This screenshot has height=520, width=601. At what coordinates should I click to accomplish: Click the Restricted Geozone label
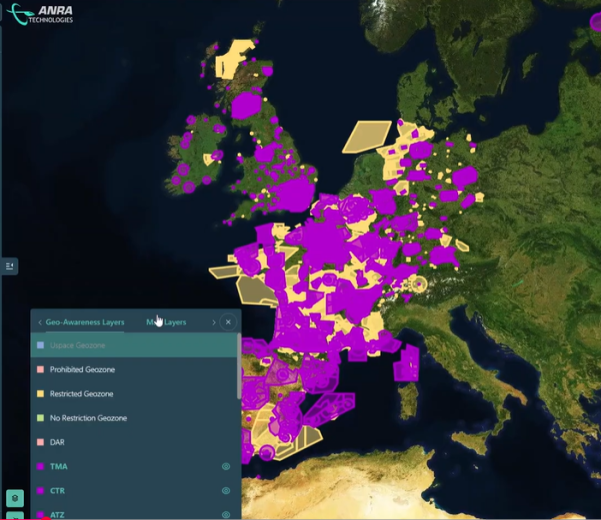81,393
